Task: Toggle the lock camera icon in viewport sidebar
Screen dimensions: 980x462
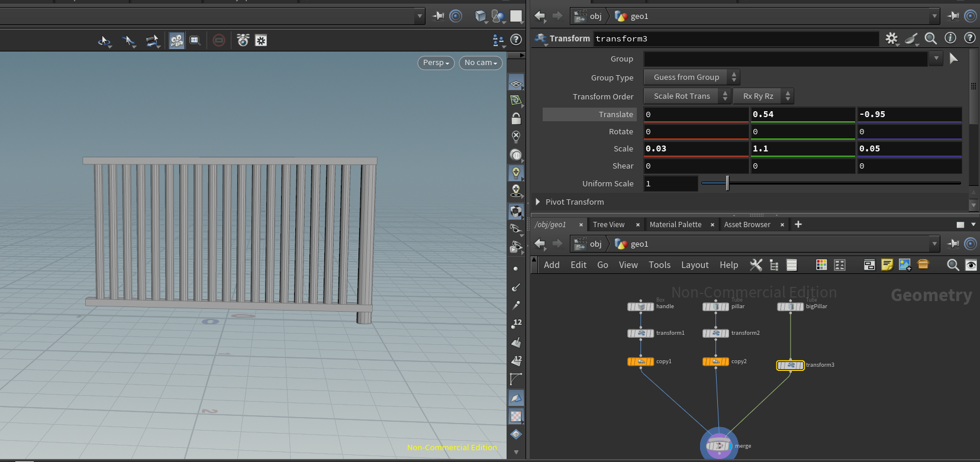Action: [x=516, y=118]
